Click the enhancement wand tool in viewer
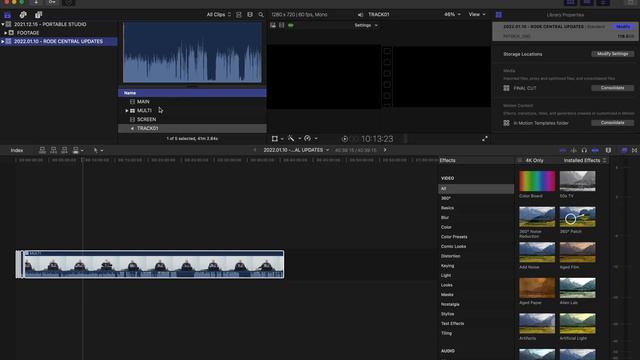The width and height of the screenshot is (640, 360). [291, 139]
